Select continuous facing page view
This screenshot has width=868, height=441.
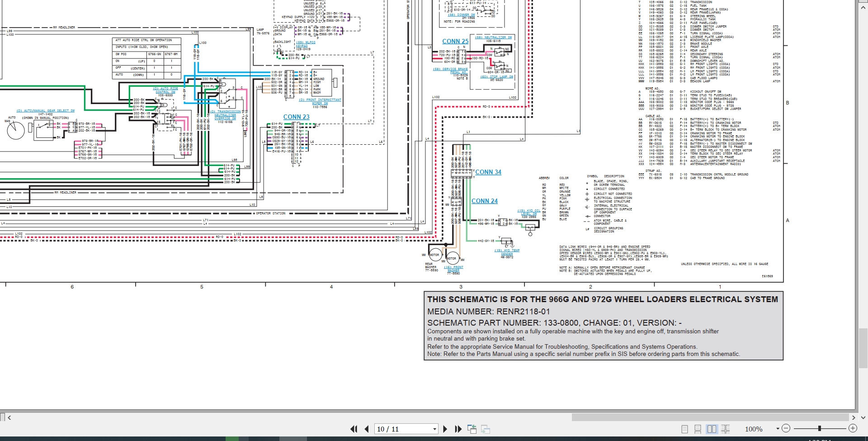pyautogui.click(x=726, y=429)
